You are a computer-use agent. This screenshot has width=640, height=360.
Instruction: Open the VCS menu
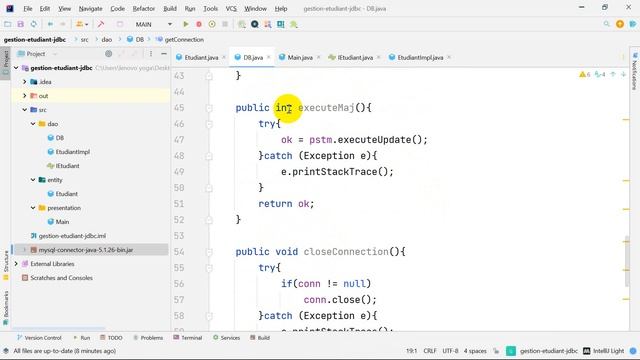pos(231,9)
